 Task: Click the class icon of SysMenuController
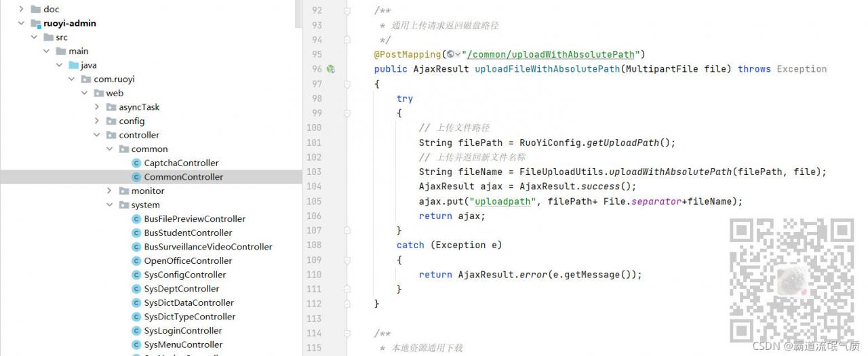pyautogui.click(x=136, y=344)
